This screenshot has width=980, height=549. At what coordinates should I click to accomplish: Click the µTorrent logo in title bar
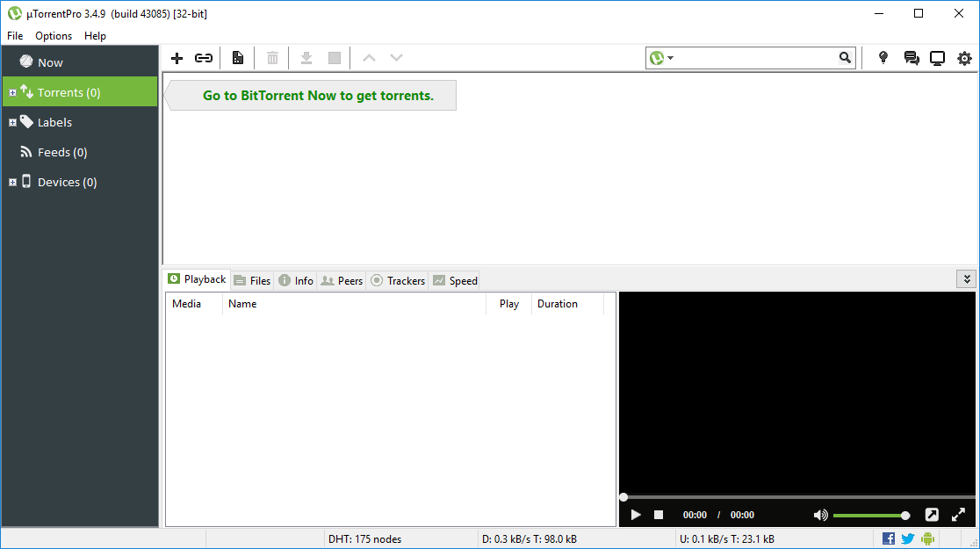click(x=14, y=13)
